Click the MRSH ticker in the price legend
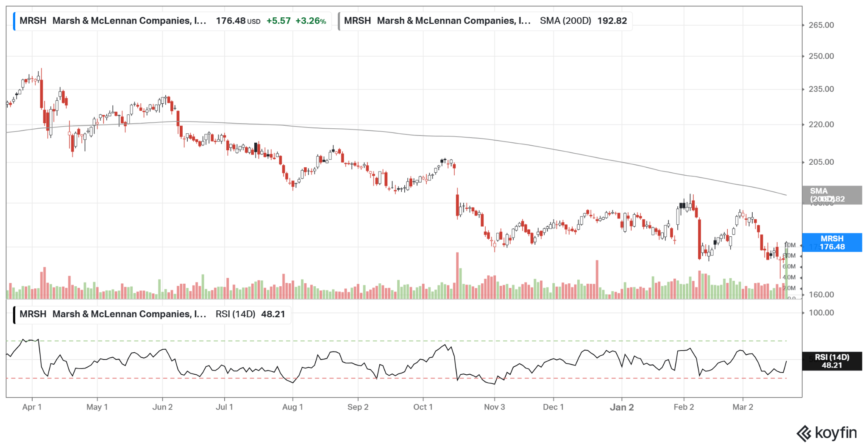 coord(33,21)
